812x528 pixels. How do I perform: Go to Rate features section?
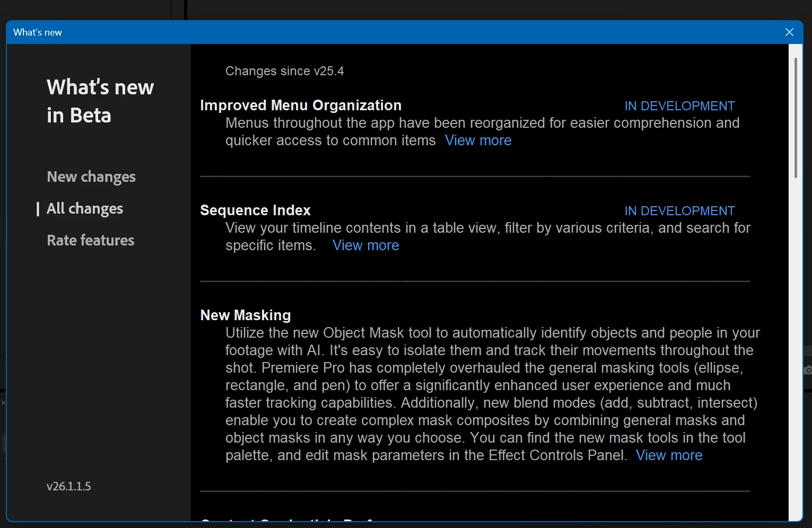(x=91, y=241)
